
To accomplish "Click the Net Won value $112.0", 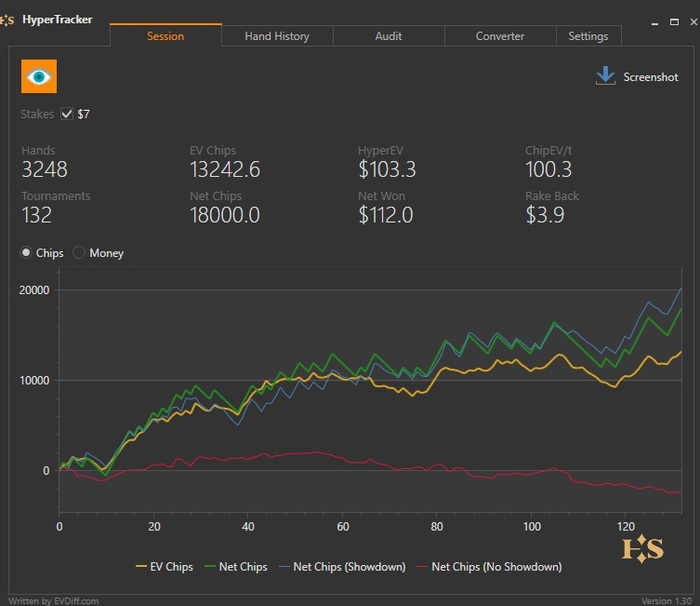I will [386, 215].
